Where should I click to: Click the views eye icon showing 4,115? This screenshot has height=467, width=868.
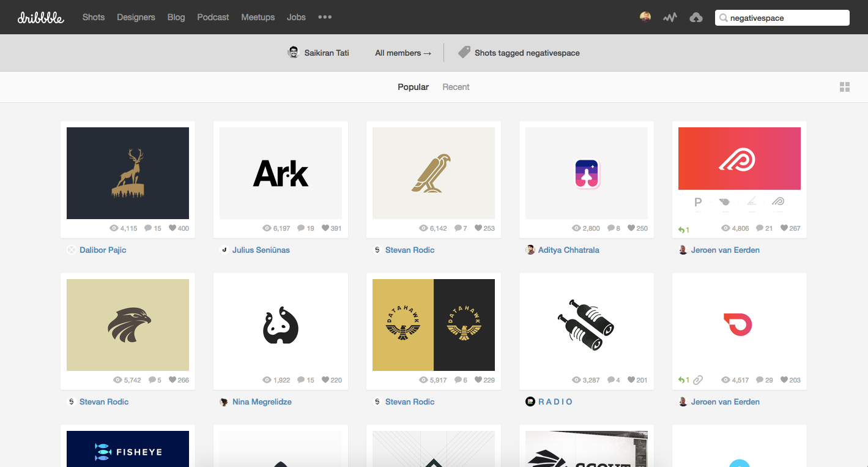114,228
